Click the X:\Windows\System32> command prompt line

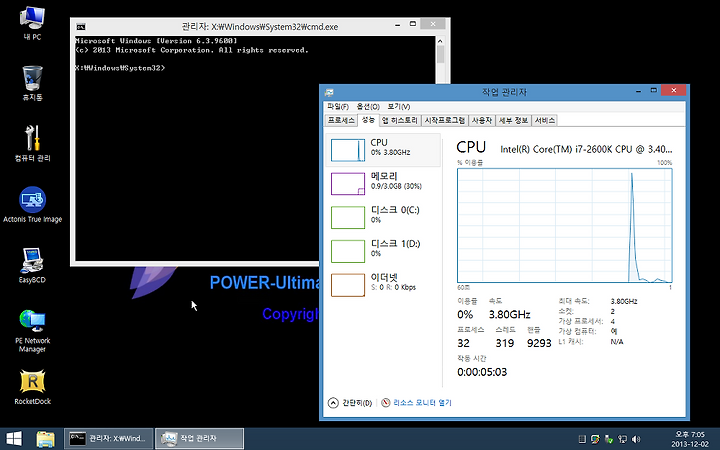(120, 68)
